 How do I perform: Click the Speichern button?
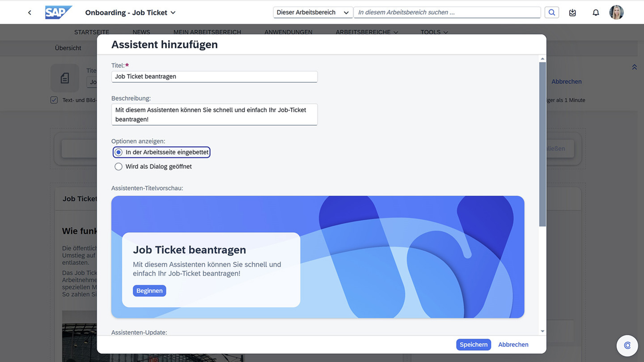click(x=473, y=345)
